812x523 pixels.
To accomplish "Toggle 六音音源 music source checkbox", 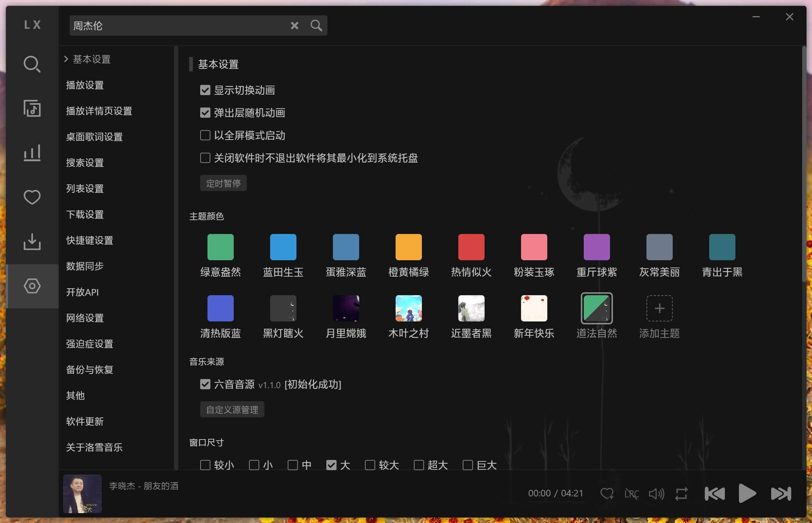I will click(x=205, y=384).
